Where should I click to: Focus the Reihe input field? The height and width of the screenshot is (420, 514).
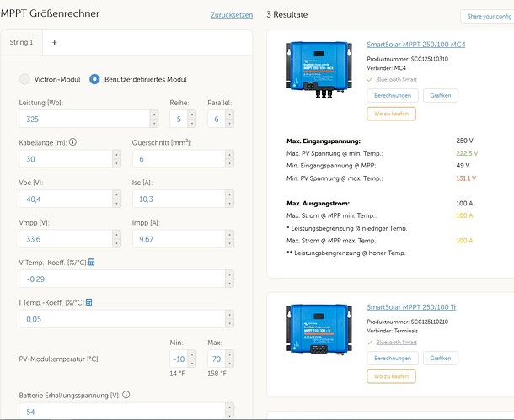pos(179,119)
